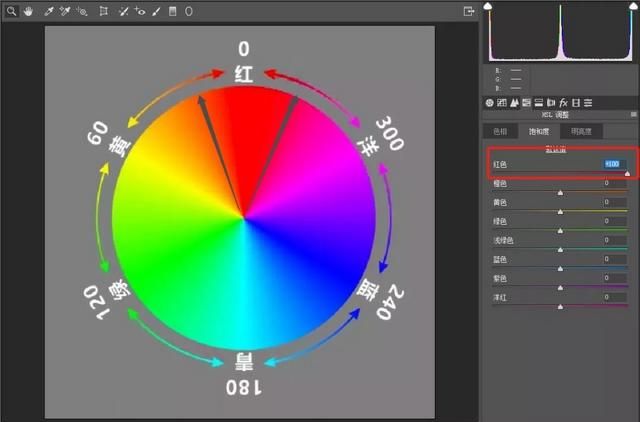
Task: Open the Detail panel mountains icon
Action: (x=514, y=103)
